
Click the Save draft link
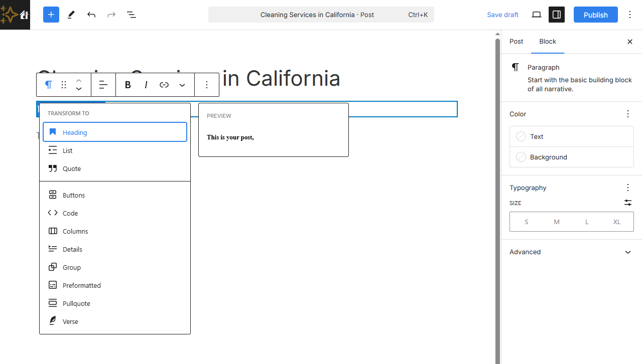[502, 15]
